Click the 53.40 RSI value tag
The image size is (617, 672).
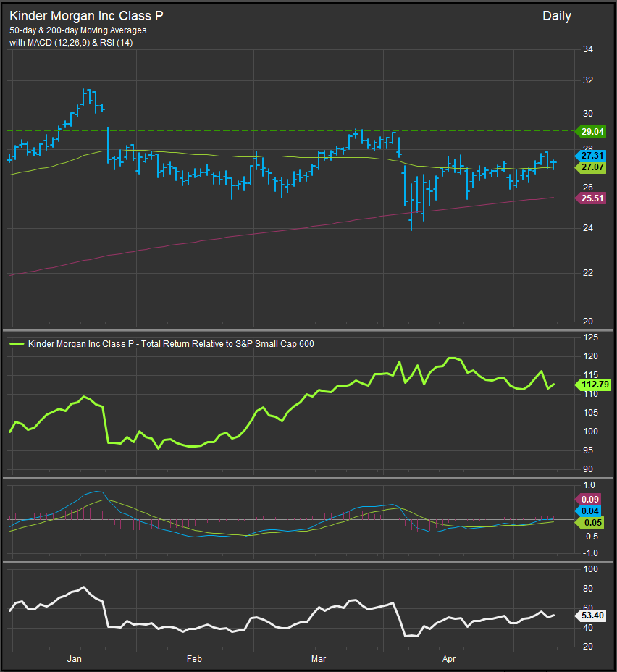(591, 616)
